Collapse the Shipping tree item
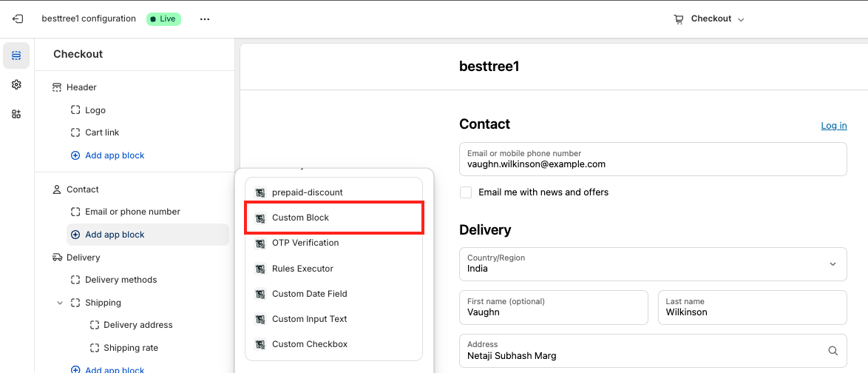 (60, 303)
